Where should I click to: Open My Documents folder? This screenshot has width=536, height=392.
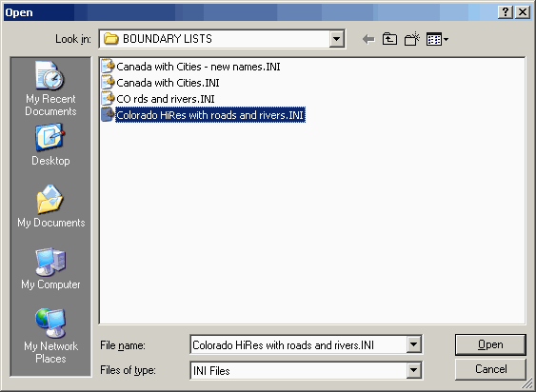pyautogui.click(x=50, y=206)
